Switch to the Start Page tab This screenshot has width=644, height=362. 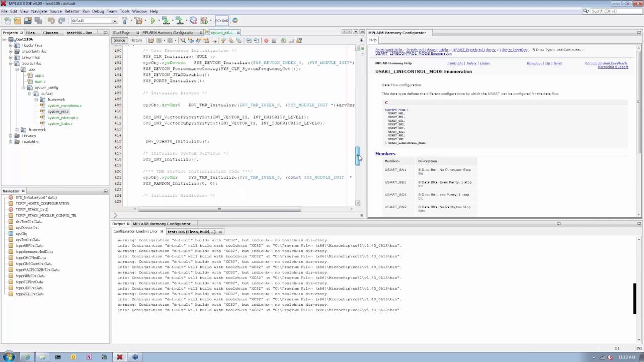(x=122, y=33)
